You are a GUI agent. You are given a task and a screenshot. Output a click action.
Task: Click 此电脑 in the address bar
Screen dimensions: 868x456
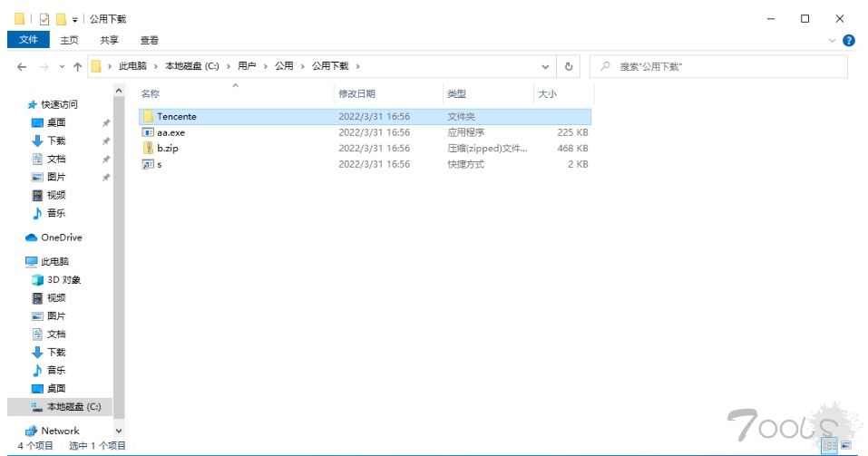pos(132,66)
